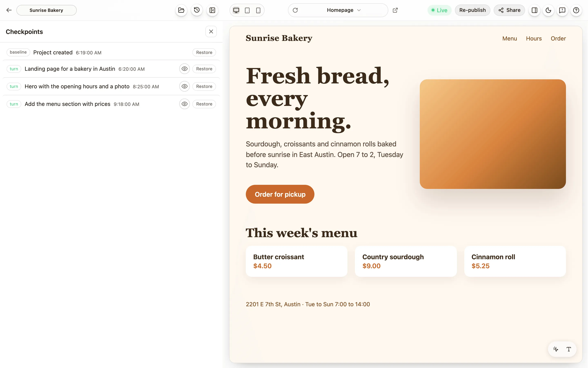Go back with the left arrow icon
588x368 pixels.
9,10
